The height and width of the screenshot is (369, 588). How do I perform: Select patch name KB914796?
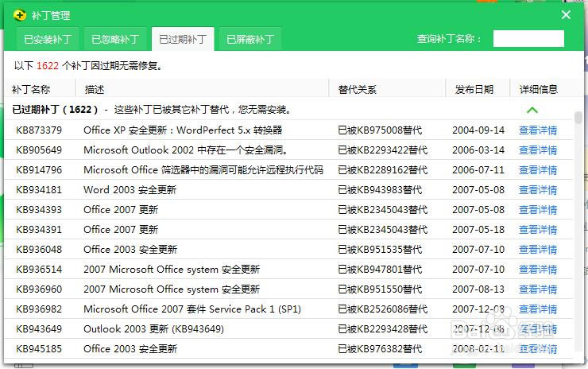pos(39,170)
